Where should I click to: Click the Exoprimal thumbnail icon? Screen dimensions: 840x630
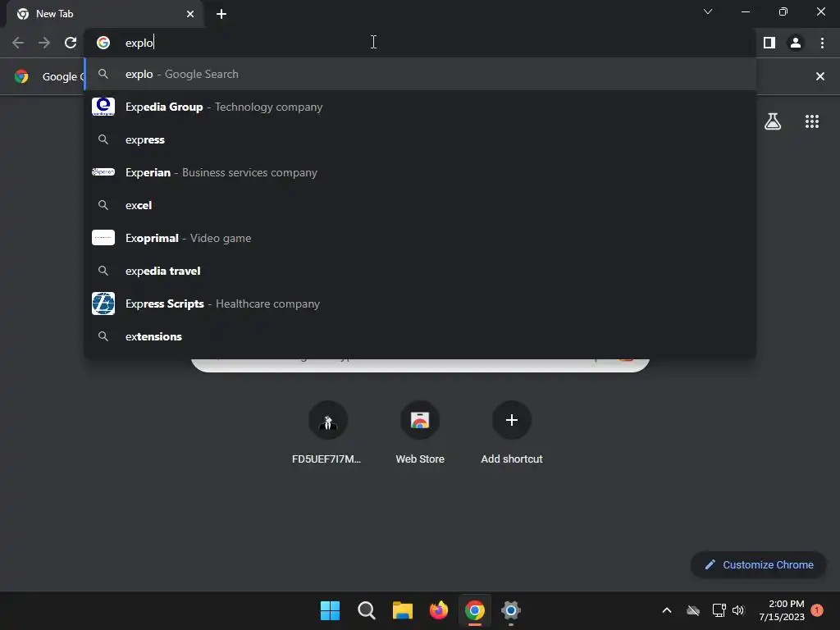click(x=103, y=237)
